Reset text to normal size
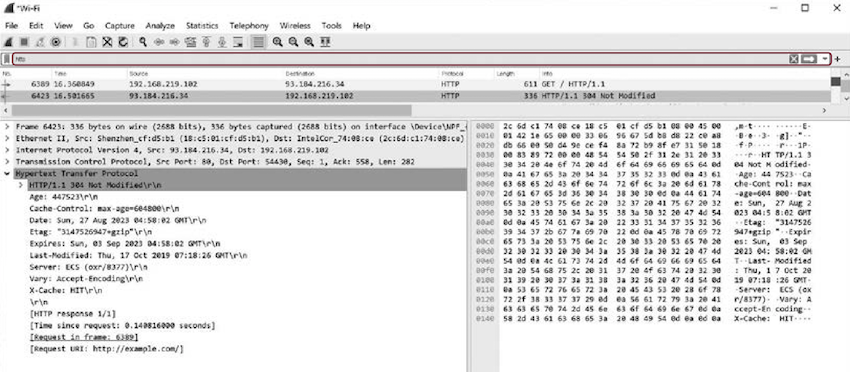Image resolution: width=850 pixels, height=372 pixels. coord(309,42)
